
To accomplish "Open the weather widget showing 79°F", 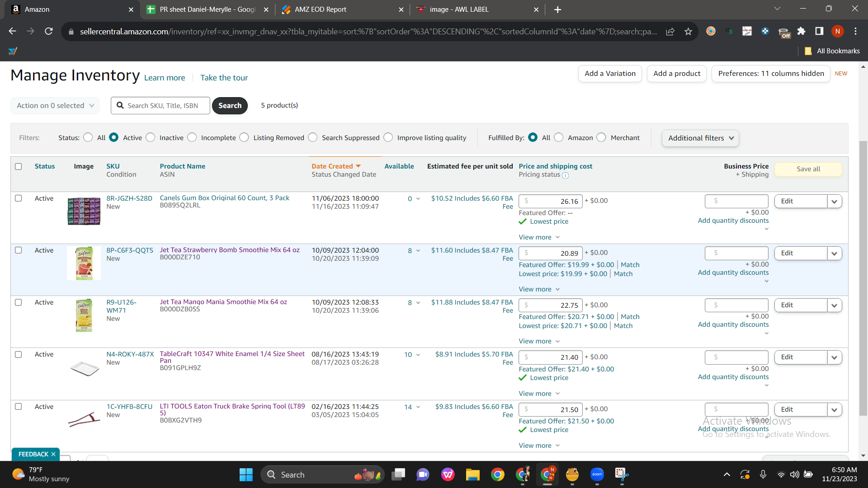I will (x=41, y=474).
